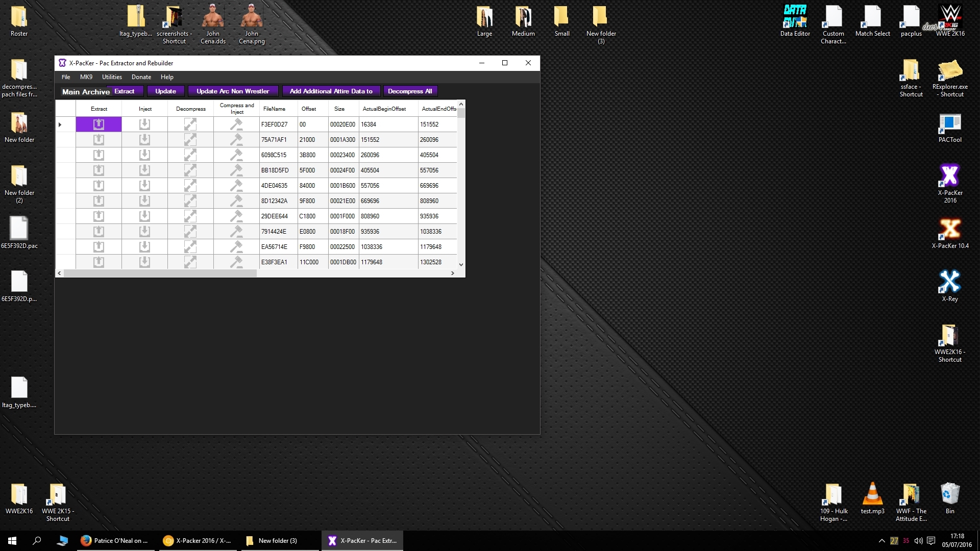980x551 pixels.
Task: Extract the 7914424E row entry
Action: pos(99,231)
